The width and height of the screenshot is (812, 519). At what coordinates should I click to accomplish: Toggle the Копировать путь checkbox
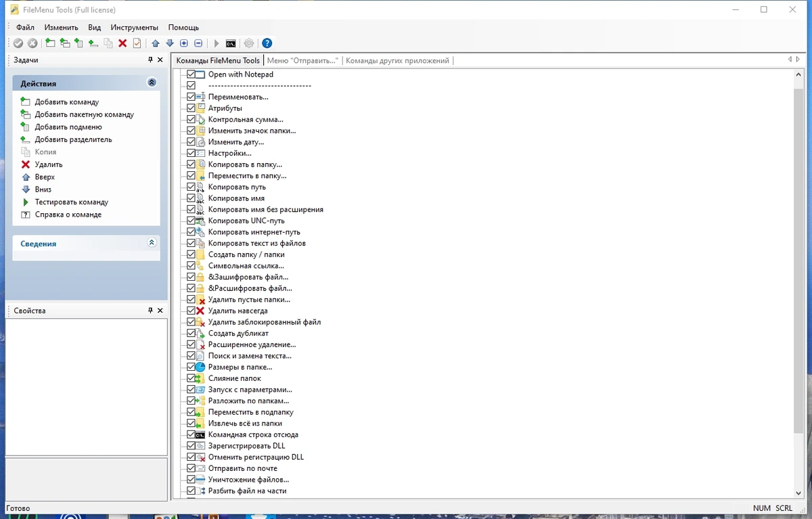click(191, 187)
